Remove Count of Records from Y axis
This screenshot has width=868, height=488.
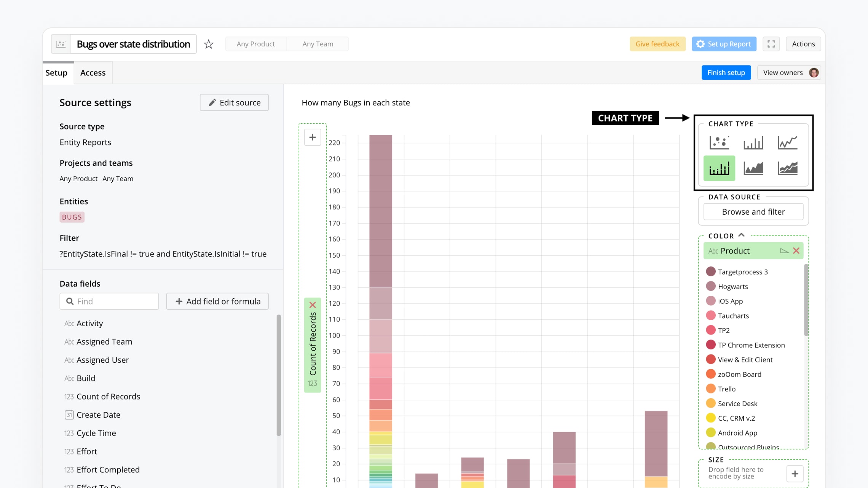[313, 305]
